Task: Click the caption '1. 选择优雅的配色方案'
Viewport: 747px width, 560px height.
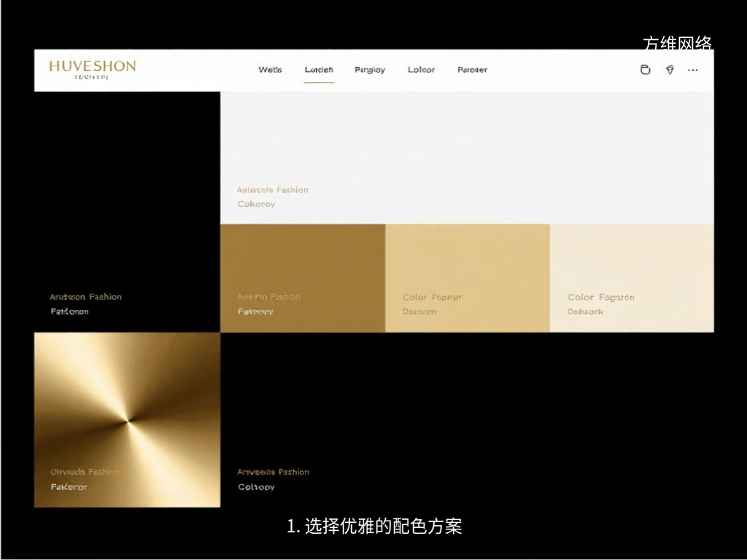Action: tap(374, 526)
